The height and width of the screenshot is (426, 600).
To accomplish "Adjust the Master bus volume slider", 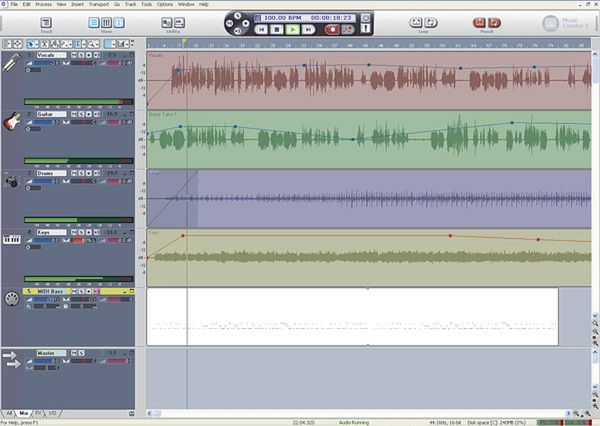I will 47,361.
